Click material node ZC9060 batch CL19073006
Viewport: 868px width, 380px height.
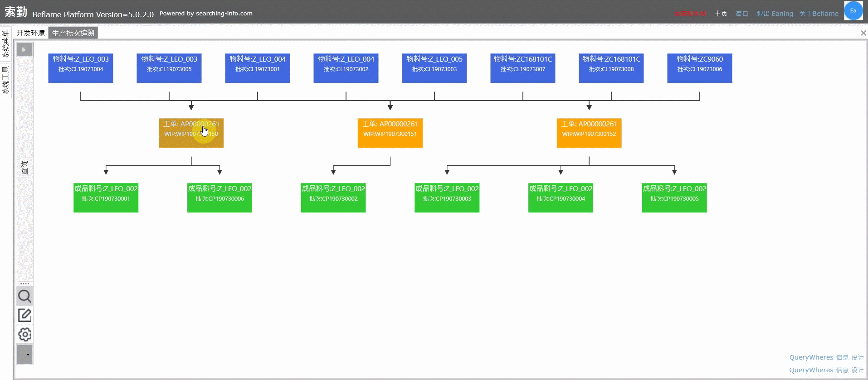tap(700, 68)
